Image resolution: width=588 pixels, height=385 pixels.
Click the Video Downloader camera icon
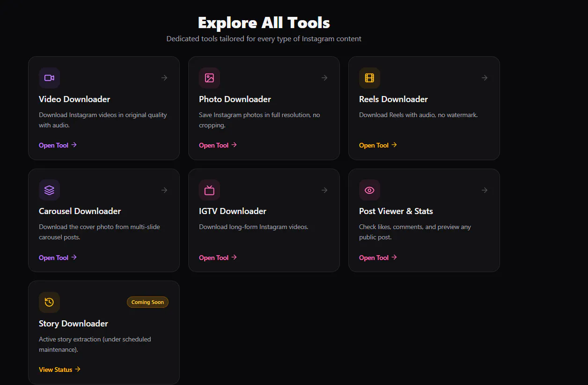(49, 78)
